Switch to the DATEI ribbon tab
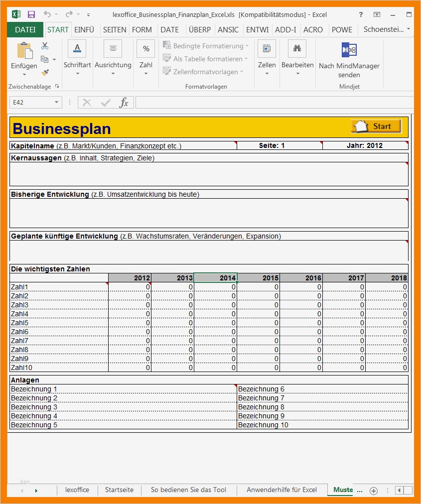Viewport: 421px width, 504px height. click(x=25, y=30)
